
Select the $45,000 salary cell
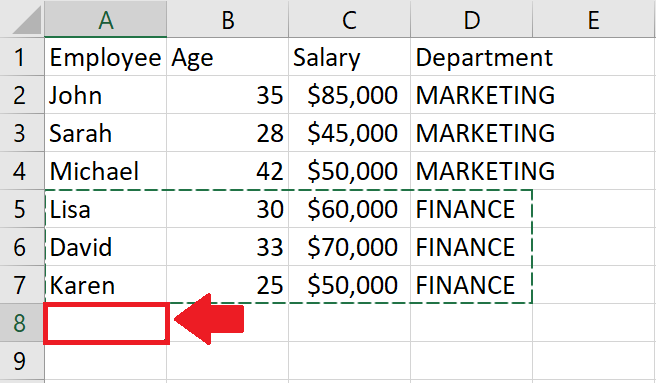349,133
